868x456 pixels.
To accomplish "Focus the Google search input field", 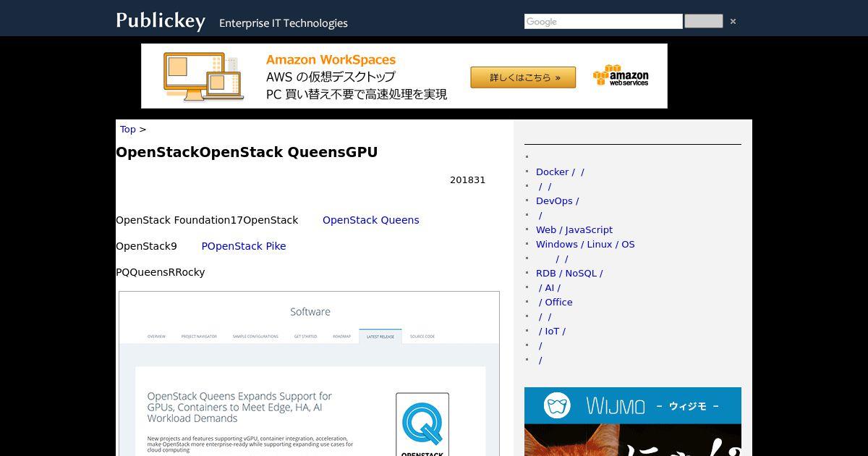I will click(x=603, y=22).
